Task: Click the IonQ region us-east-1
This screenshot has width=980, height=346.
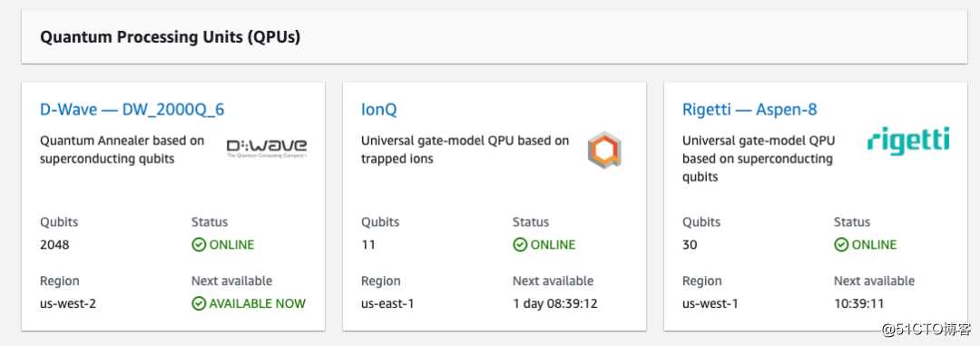Action: [387, 304]
